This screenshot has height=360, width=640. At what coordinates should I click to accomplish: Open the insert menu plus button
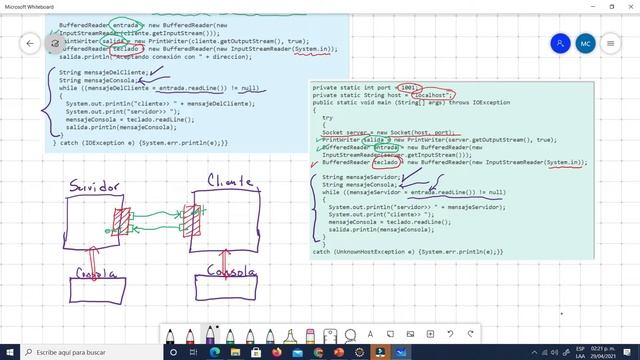click(430, 334)
